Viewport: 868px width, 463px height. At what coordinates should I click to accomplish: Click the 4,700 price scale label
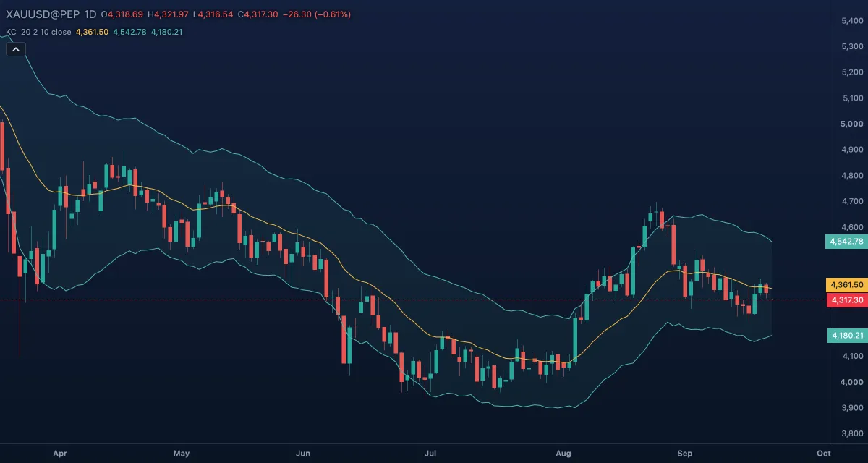[x=853, y=201]
